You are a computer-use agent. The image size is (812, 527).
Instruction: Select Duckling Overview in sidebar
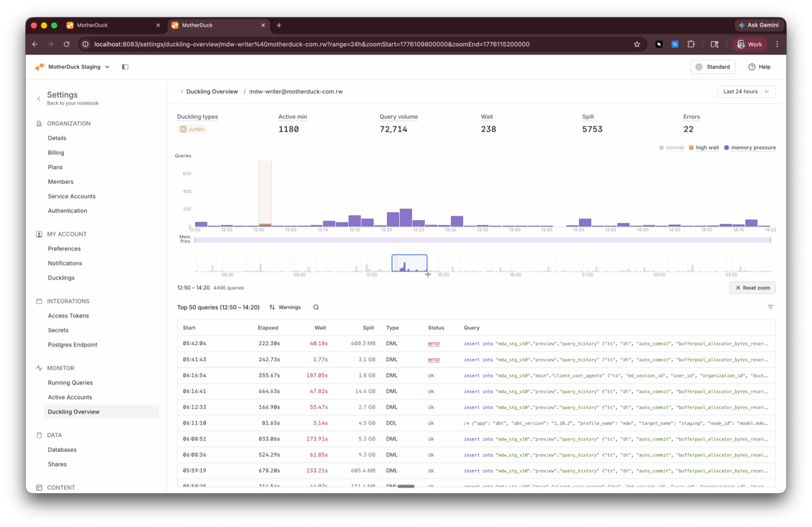pyautogui.click(x=101, y=411)
